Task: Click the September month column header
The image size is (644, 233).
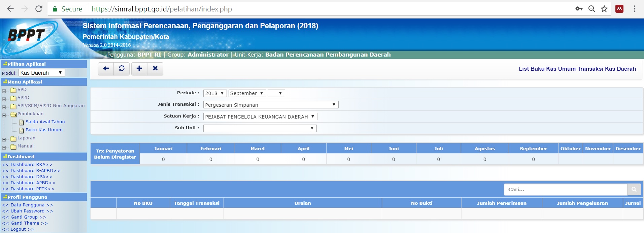Action: 533,148
